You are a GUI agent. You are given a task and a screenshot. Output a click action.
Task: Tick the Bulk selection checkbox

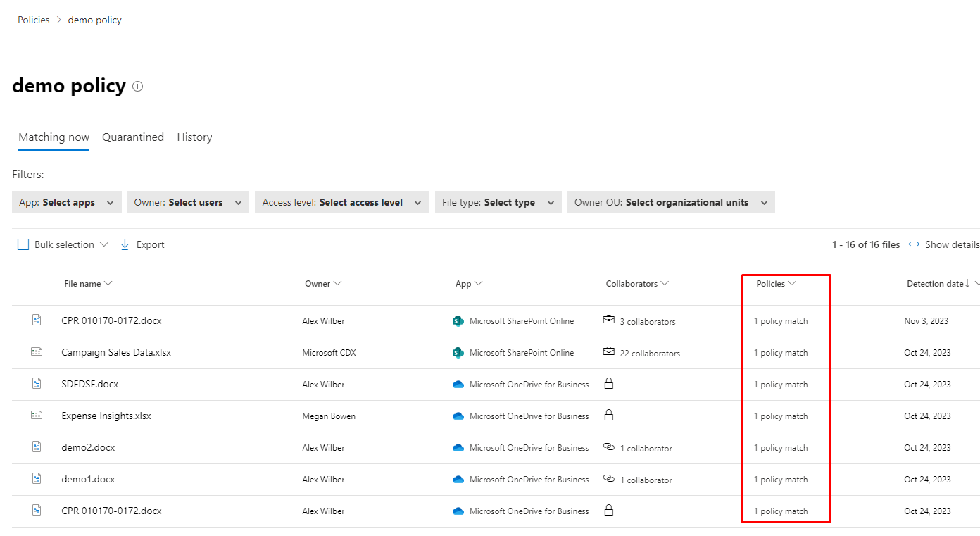(x=23, y=245)
